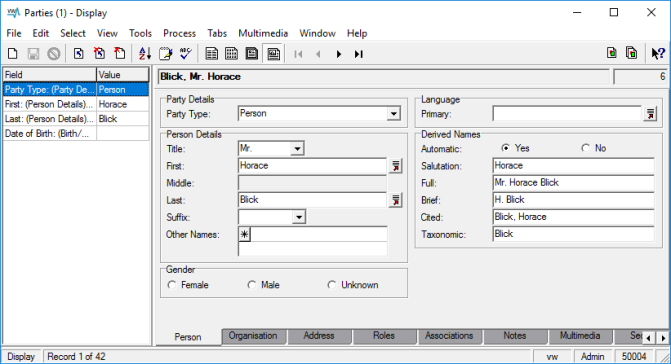671x364 pixels.
Task: Click the Middle name field
Action: pos(312,183)
